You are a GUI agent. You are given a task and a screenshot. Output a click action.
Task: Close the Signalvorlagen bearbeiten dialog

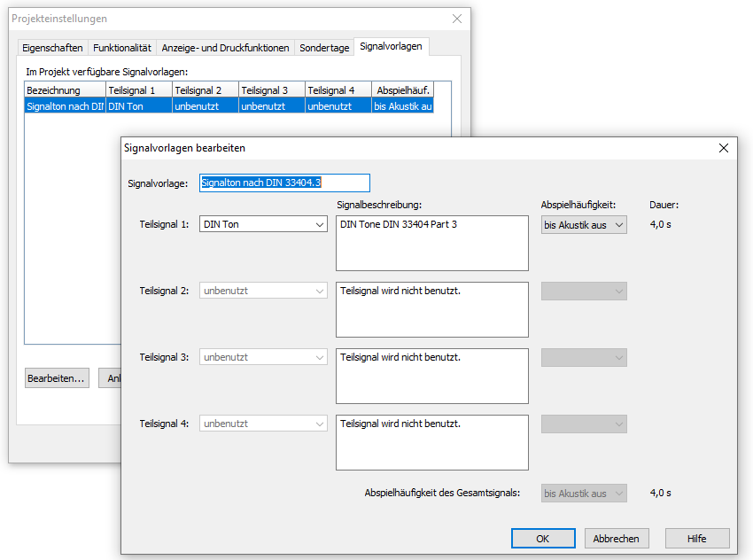[x=723, y=148]
